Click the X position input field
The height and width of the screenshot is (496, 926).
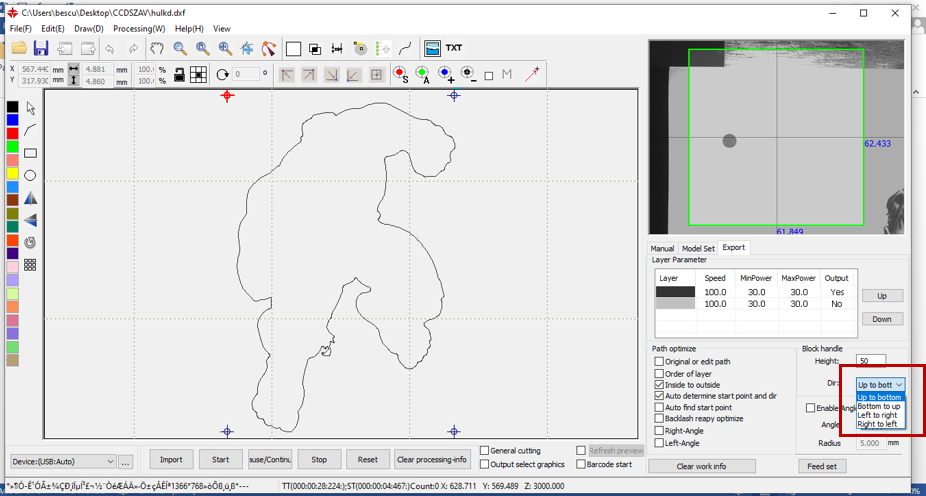(x=35, y=69)
